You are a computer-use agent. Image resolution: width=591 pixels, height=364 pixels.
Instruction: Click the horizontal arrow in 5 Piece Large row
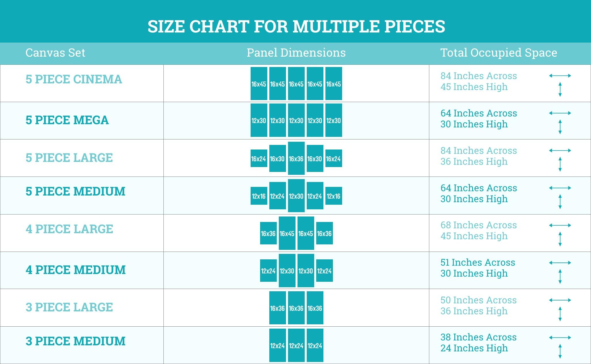tap(560, 151)
